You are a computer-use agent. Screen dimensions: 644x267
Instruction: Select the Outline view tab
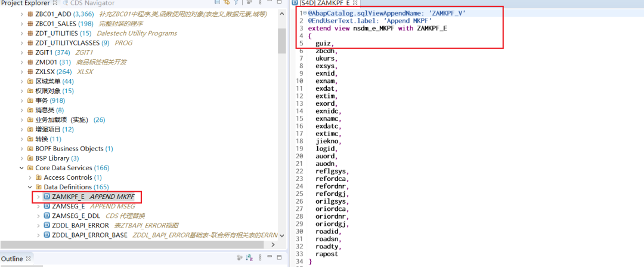tap(13, 259)
